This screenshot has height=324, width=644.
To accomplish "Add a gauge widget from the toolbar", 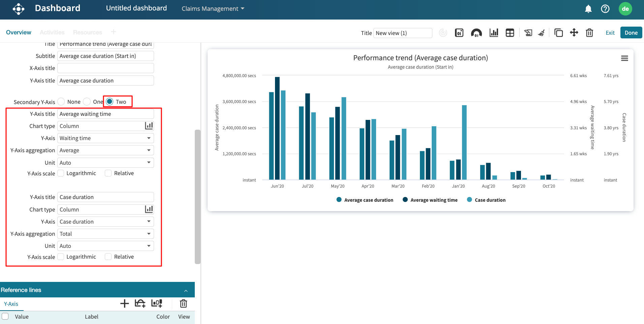I will pos(476,33).
